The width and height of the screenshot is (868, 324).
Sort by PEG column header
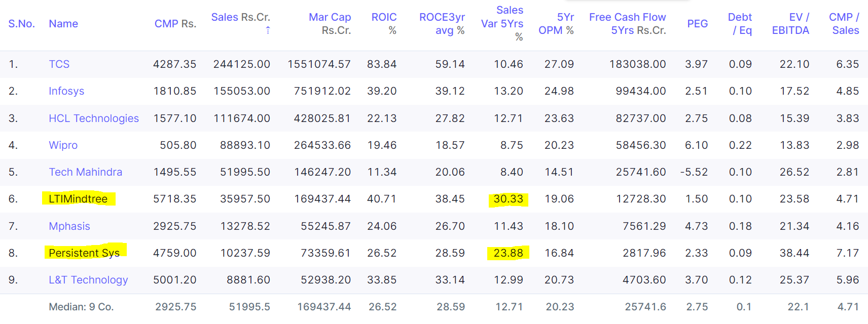[x=697, y=24]
